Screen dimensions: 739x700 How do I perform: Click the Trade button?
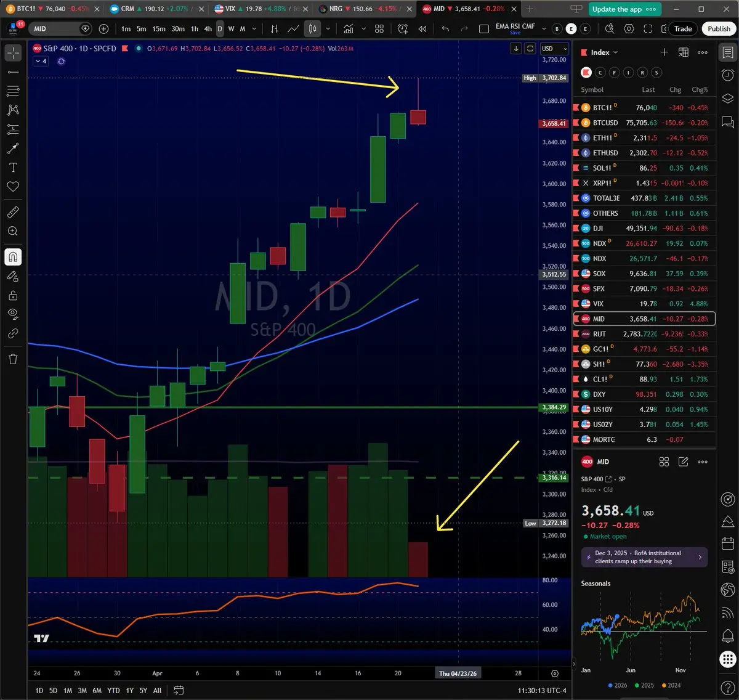coord(683,29)
